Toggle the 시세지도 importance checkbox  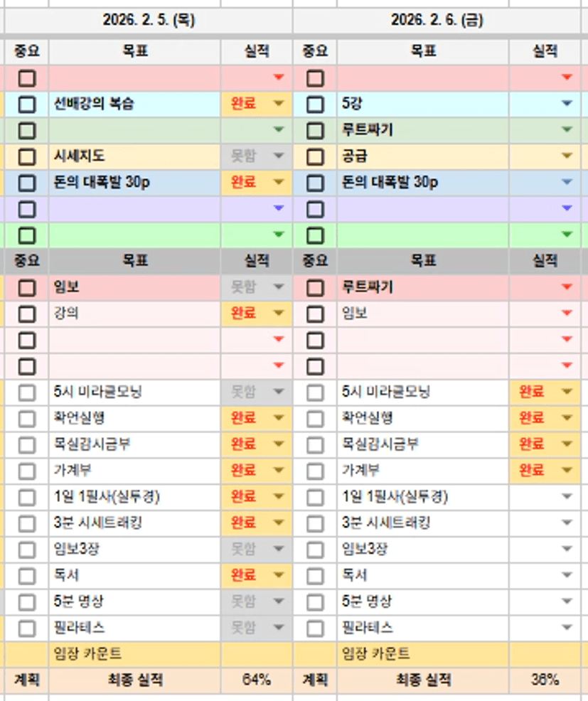coord(27,156)
